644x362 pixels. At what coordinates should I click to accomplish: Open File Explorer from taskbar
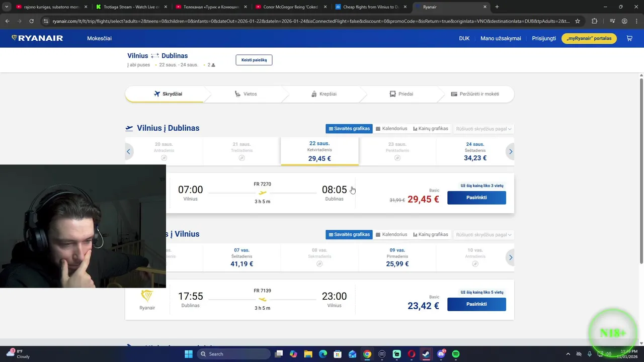pyautogui.click(x=308, y=354)
